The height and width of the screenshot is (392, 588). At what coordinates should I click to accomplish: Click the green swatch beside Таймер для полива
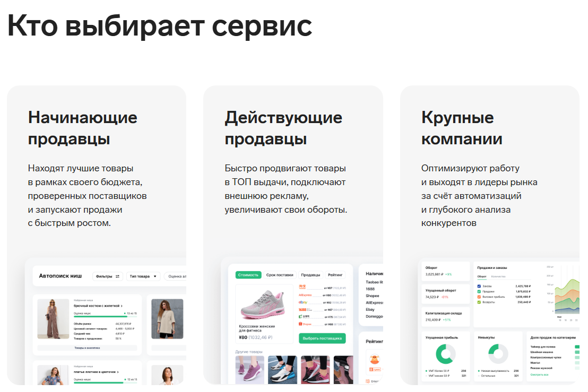577,347
